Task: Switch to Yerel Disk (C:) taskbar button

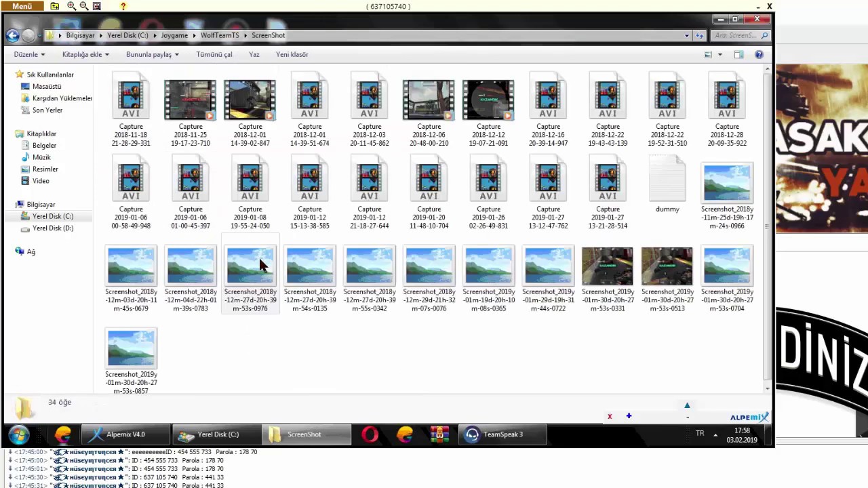Action: [x=216, y=434]
